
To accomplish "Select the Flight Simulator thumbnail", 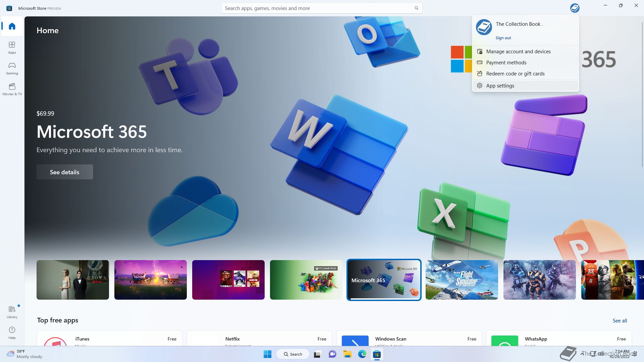I will (462, 280).
